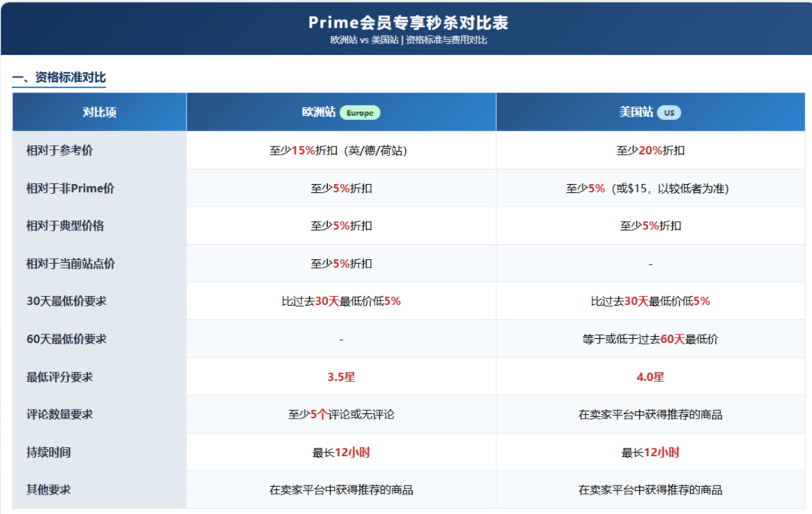Image resolution: width=812 pixels, height=514 pixels.
Task: Click the 美国站 column header text
Action: [x=636, y=112]
